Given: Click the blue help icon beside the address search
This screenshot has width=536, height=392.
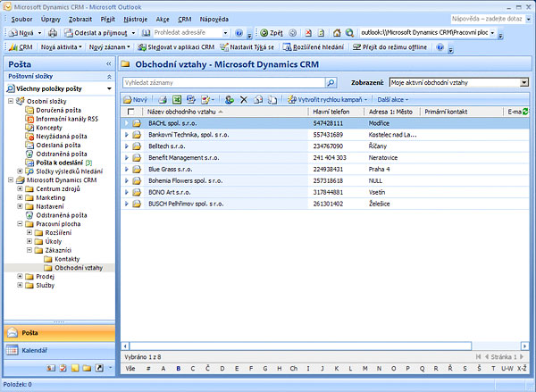Looking at the screenshot, I should click(x=239, y=33).
